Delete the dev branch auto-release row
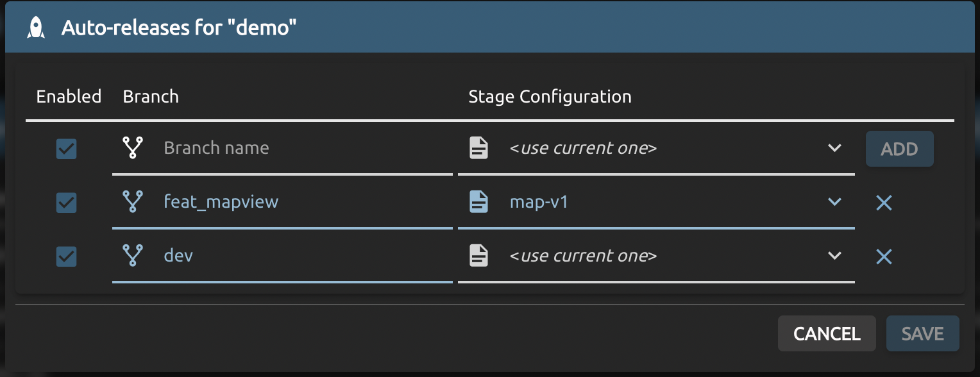 click(x=884, y=257)
